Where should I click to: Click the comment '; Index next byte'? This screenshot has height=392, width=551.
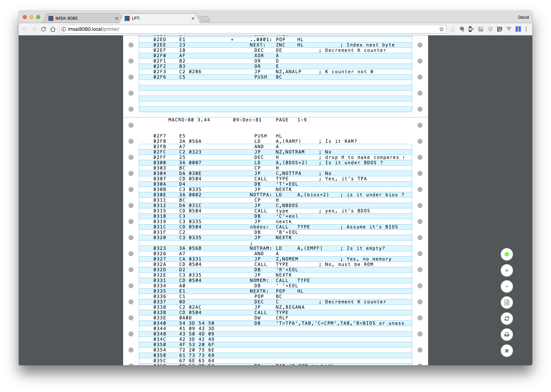tap(367, 45)
